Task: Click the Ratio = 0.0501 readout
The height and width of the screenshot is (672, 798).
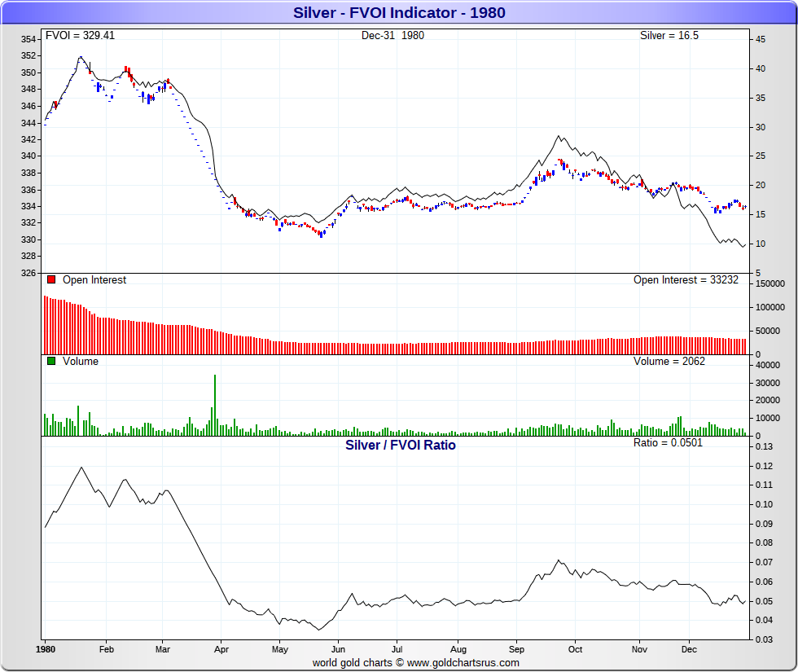Action: (668, 443)
